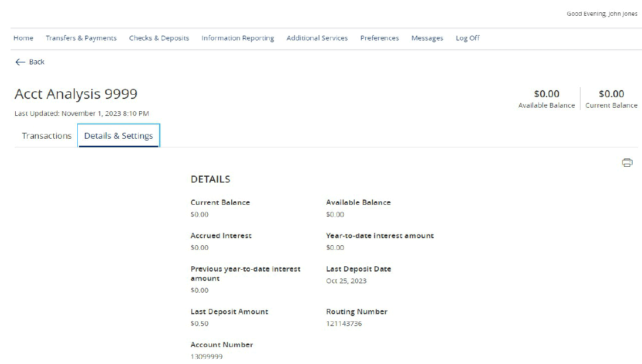The image size is (642, 364).
Task: Open Checks & Deposits menu
Action: 159,38
